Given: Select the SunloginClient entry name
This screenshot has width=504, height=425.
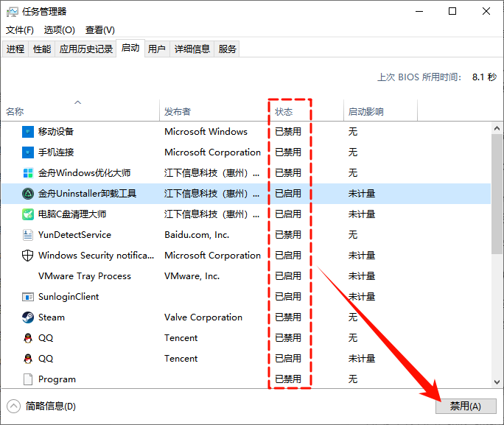Looking at the screenshot, I should [69, 297].
